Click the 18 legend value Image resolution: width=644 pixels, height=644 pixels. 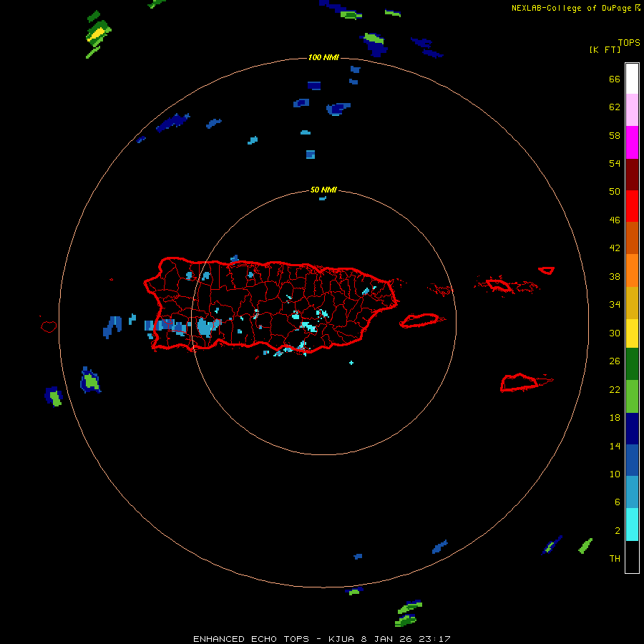coord(615,418)
